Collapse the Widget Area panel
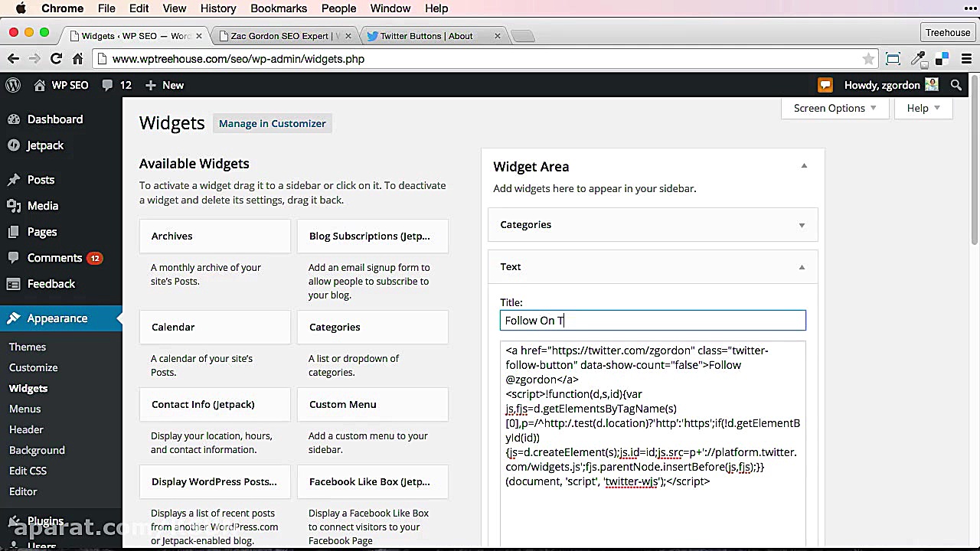 click(x=804, y=165)
